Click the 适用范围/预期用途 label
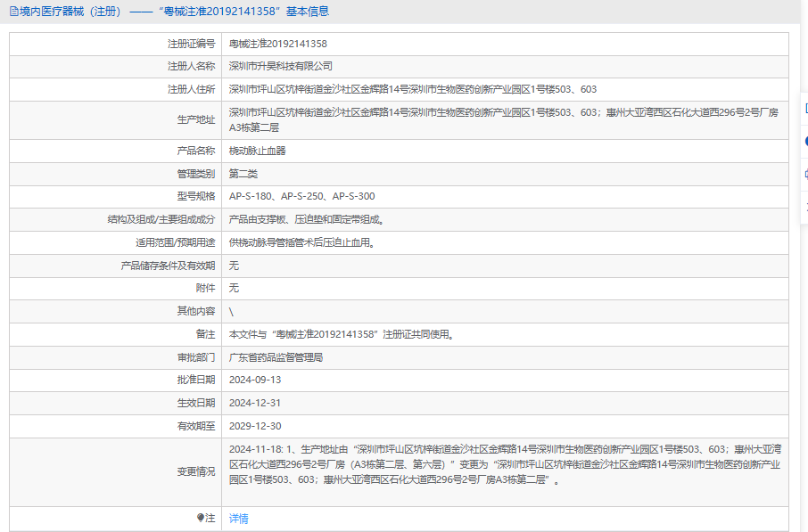The image size is (808, 532). point(175,242)
